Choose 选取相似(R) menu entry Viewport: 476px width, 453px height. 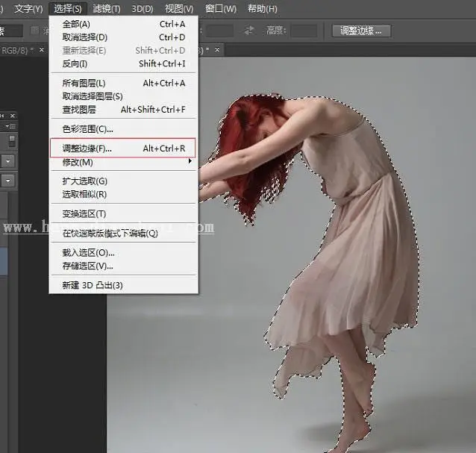click(x=124, y=194)
